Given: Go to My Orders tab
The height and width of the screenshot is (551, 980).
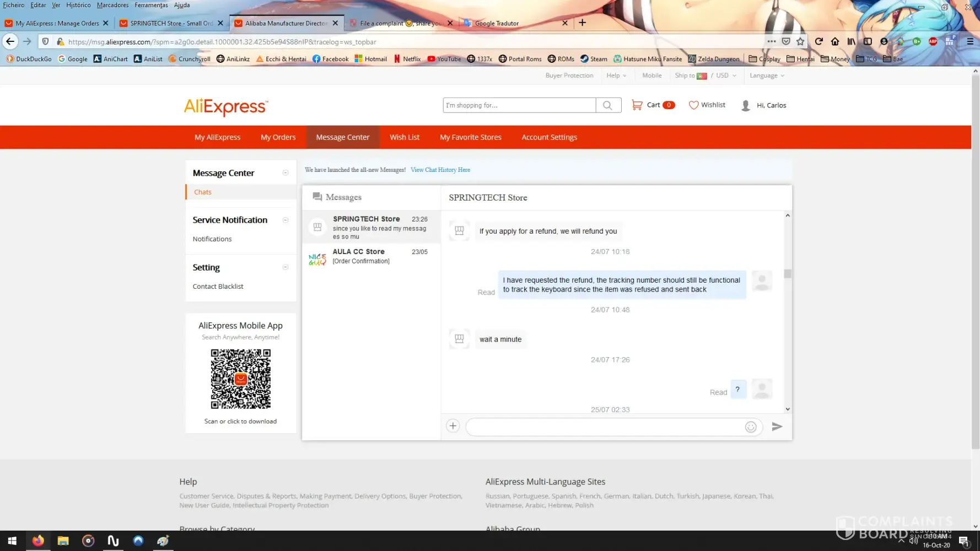Looking at the screenshot, I should tap(278, 137).
